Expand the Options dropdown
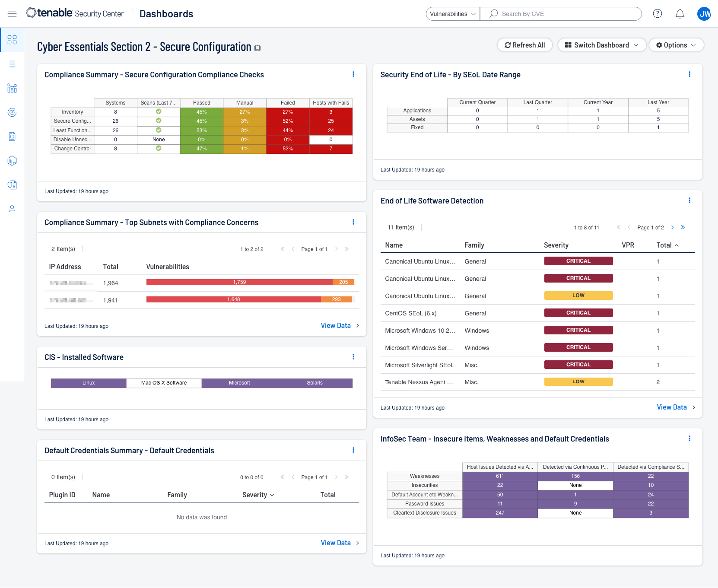Viewport: 718px width, 588px height. pos(676,45)
